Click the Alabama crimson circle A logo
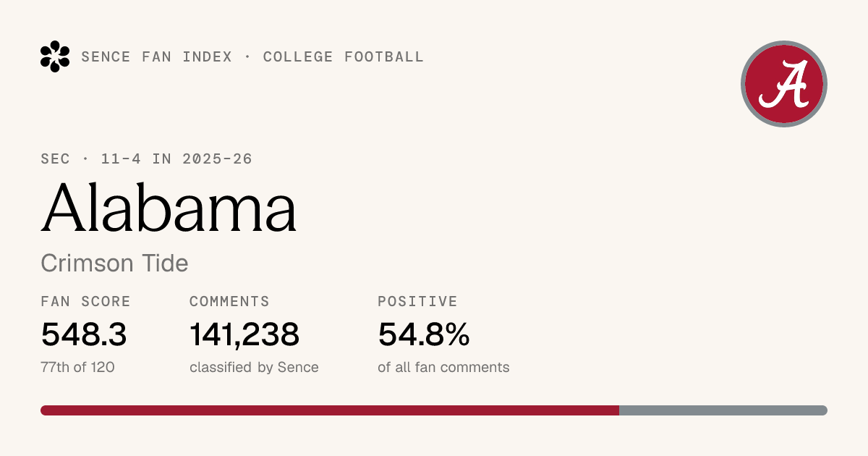Screen dimensions: 868x456 pyautogui.click(x=784, y=84)
